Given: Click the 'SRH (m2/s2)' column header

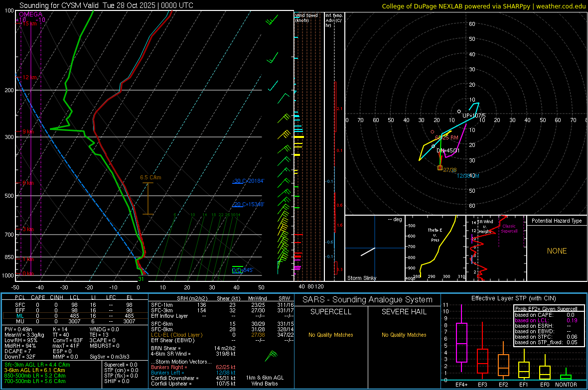Looking at the screenshot, I should tap(192, 298).
